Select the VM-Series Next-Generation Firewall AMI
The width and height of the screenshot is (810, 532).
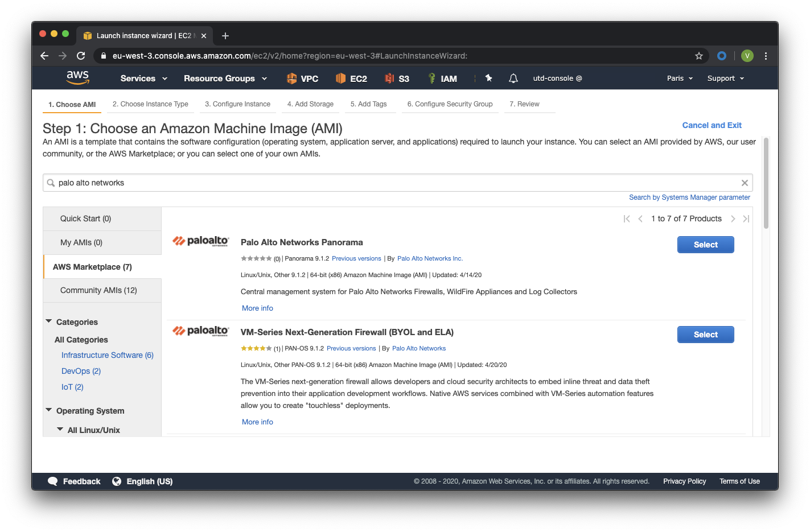click(706, 335)
